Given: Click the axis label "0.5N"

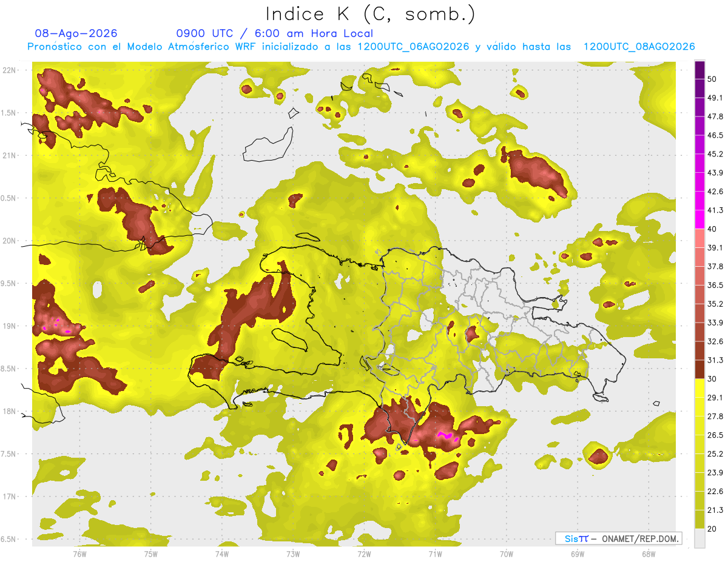Looking at the screenshot, I should point(9,198).
